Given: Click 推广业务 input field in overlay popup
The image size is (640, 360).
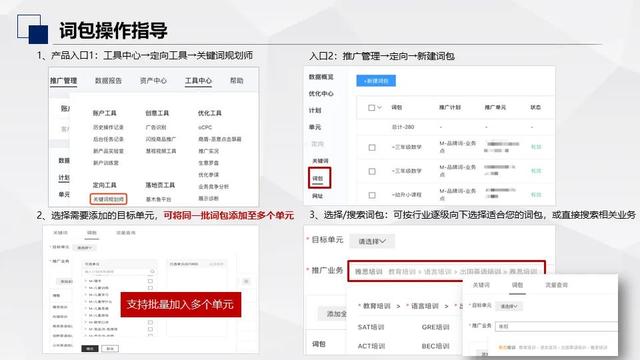Looking at the screenshot, I should pyautogui.click(x=556, y=326).
